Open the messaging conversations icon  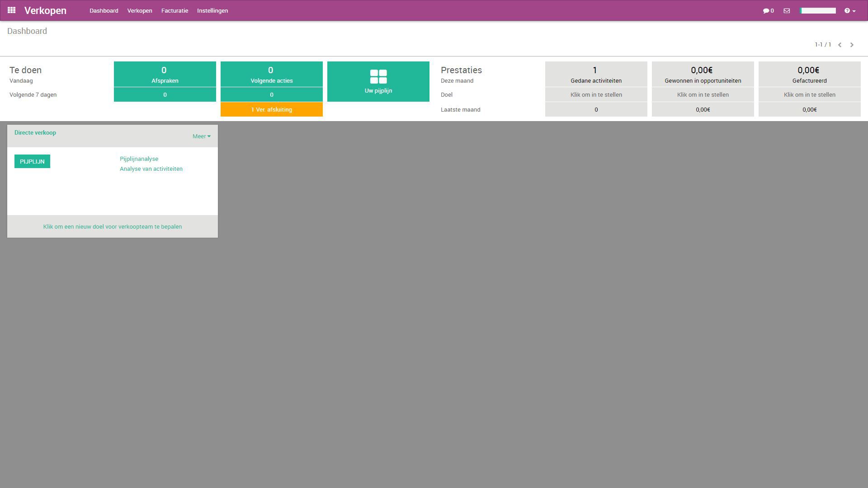(x=767, y=10)
